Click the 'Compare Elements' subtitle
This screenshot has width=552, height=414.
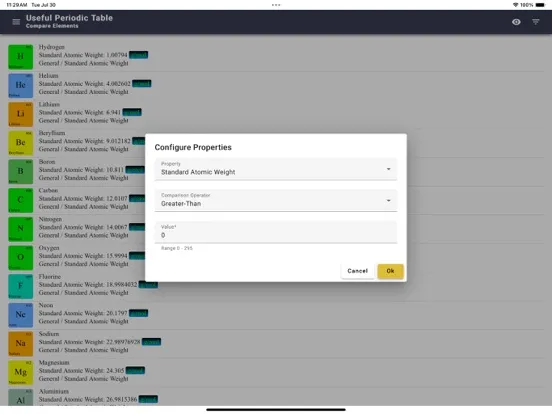(52, 26)
